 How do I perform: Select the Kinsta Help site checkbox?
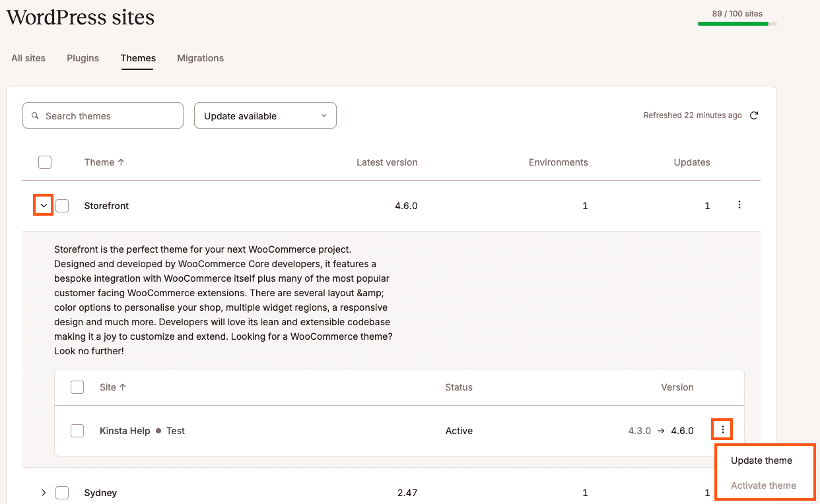(x=77, y=431)
